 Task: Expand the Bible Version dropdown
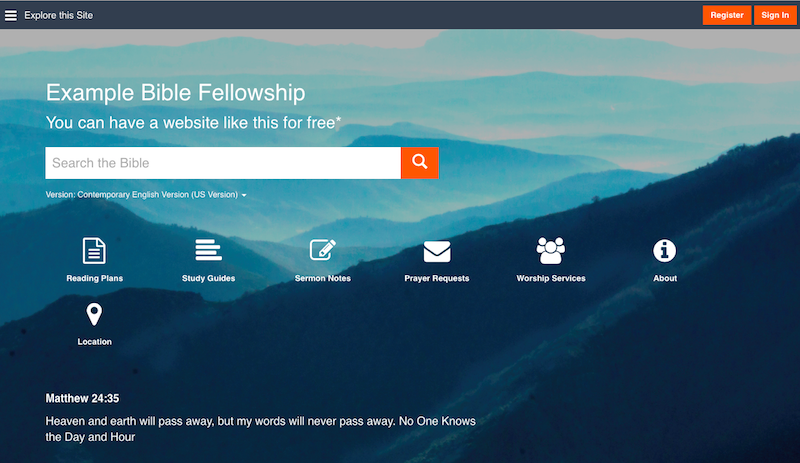[146, 194]
